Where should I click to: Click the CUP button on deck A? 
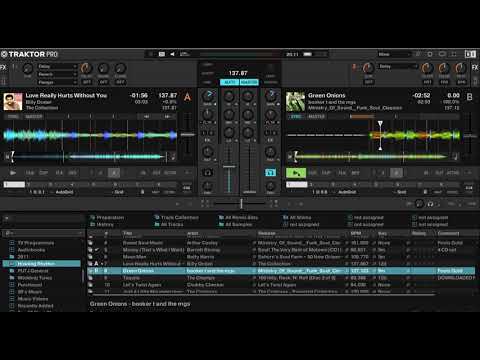click(x=44, y=173)
